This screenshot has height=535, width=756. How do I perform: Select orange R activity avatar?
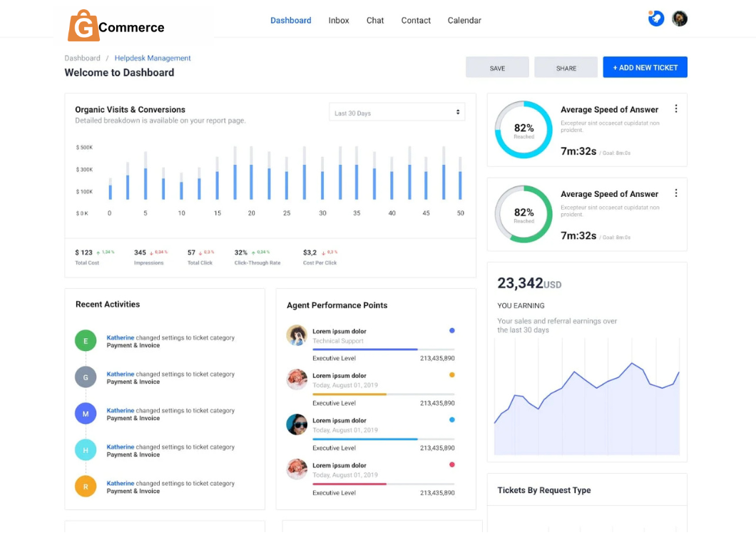click(x=86, y=486)
